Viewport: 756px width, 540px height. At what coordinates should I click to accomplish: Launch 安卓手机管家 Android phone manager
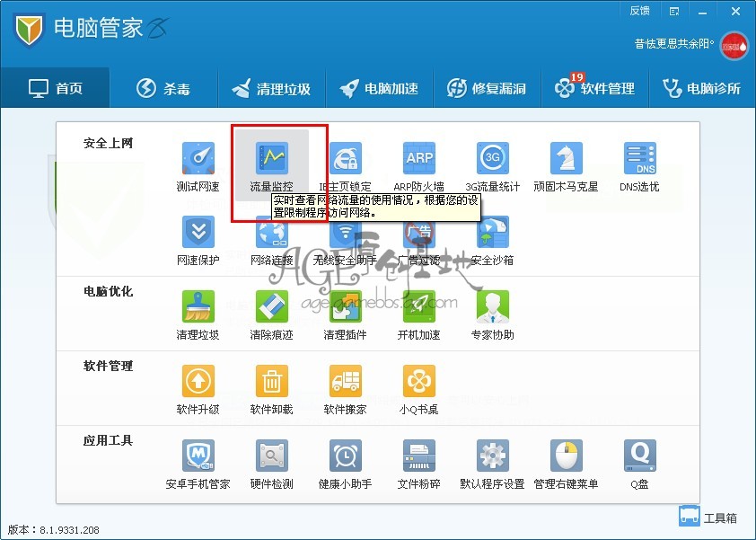(198, 465)
